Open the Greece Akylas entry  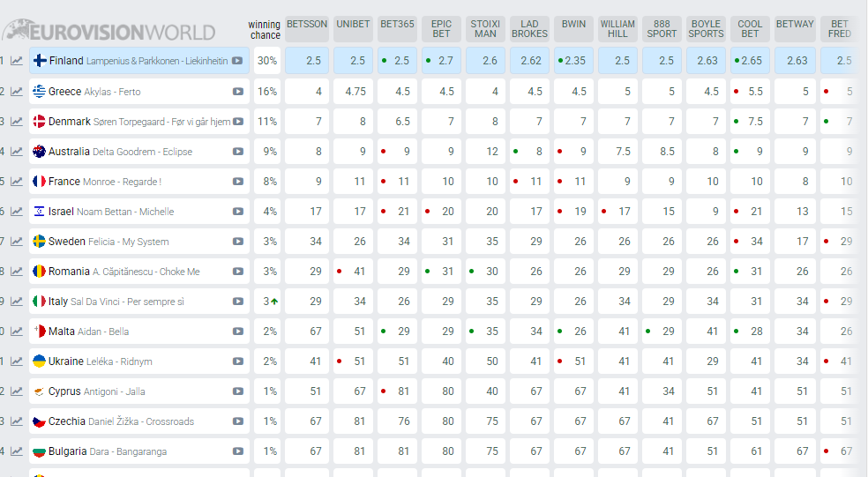[139, 92]
